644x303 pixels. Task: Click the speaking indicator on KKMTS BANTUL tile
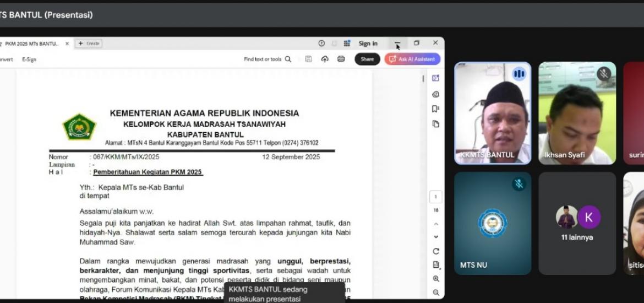tap(519, 74)
